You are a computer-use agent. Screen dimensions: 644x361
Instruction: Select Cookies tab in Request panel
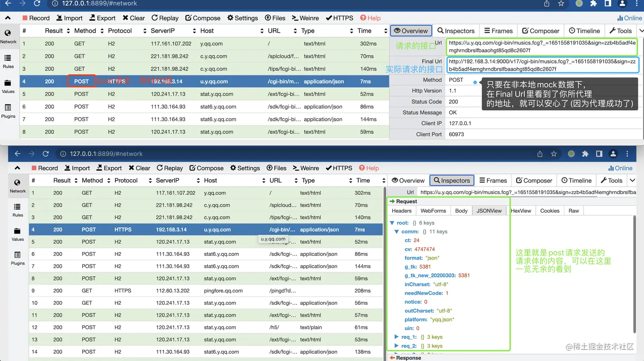[x=550, y=211]
